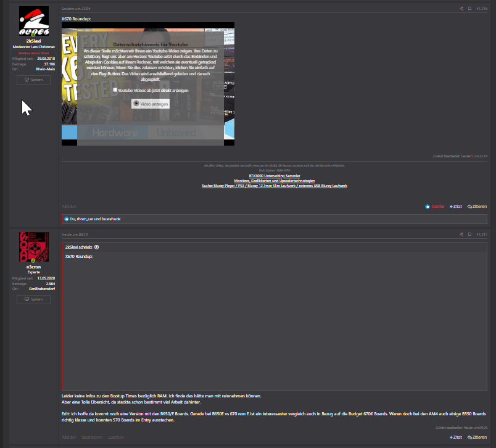Open n3cron's avatar image
The width and height of the screenshot is (496, 448).
[34, 247]
